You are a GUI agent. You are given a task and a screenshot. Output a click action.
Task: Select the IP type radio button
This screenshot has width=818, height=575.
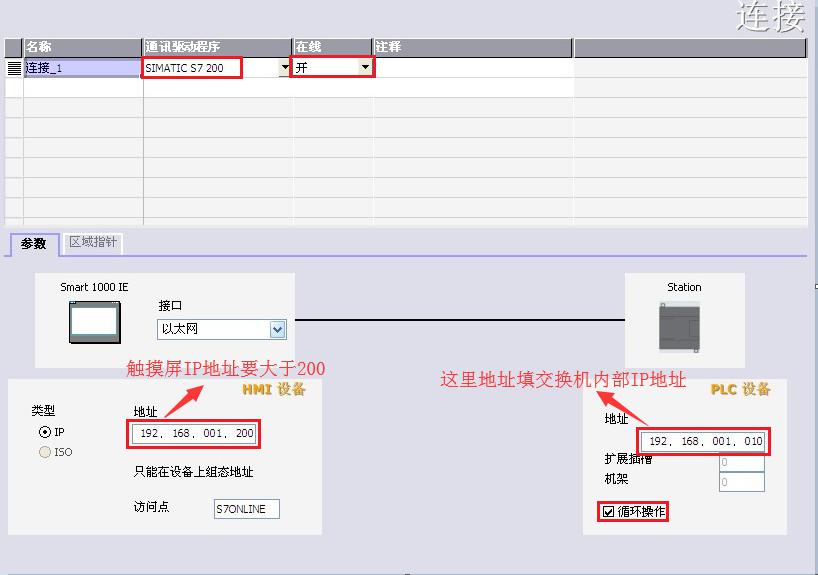tap(44, 432)
